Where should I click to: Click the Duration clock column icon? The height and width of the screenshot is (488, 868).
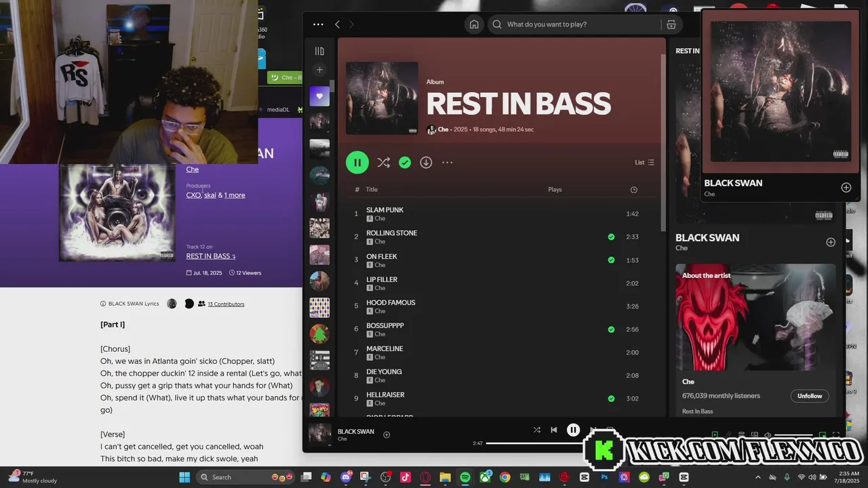coord(633,190)
